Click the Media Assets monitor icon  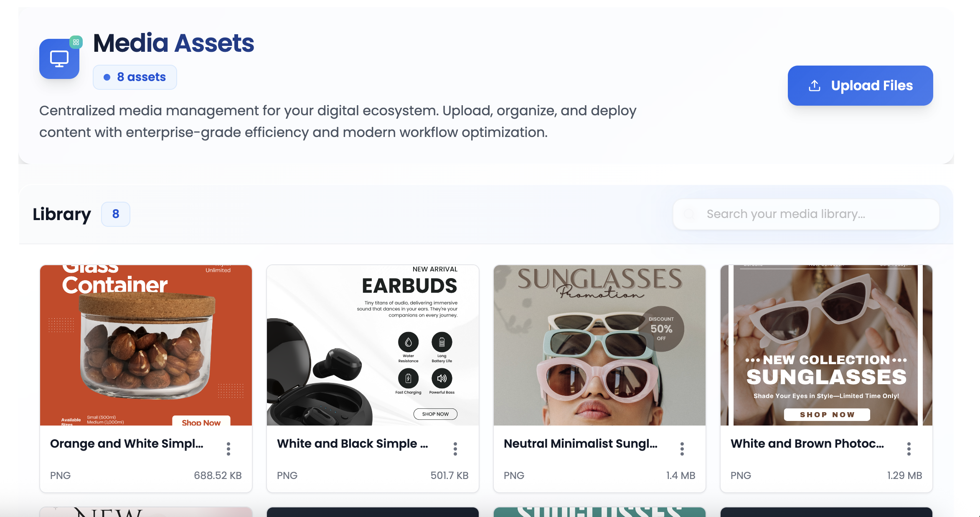click(x=59, y=59)
